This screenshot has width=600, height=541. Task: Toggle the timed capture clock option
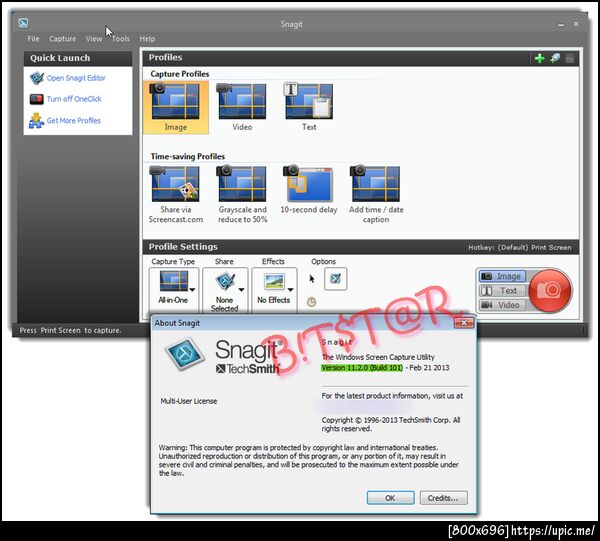tap(311, 302)
